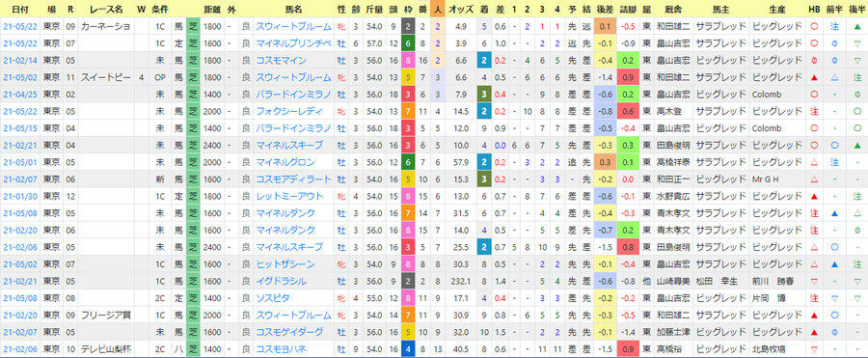The height and width of the screenshot is (358, 868).
Task: Select trainer cell 水野貴広
Action: tap(672, 196)
